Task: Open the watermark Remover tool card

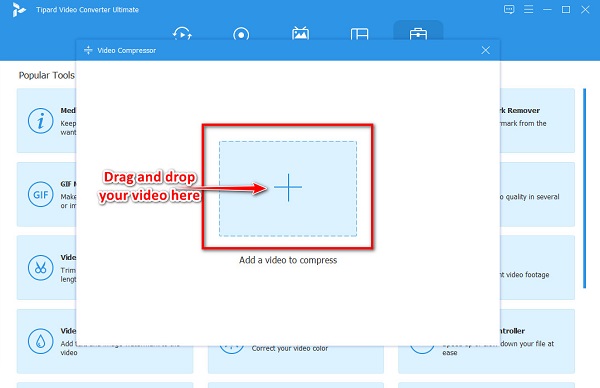Action: point(537,121)
